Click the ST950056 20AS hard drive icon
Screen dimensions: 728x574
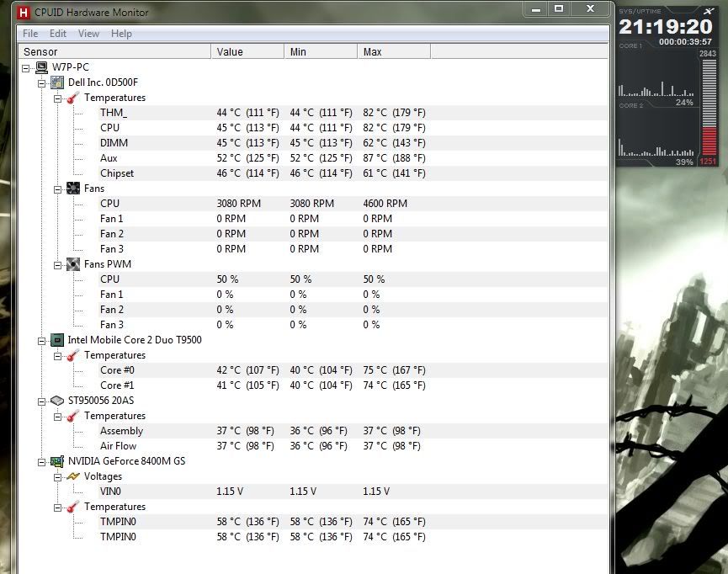[x=57, y=401]
